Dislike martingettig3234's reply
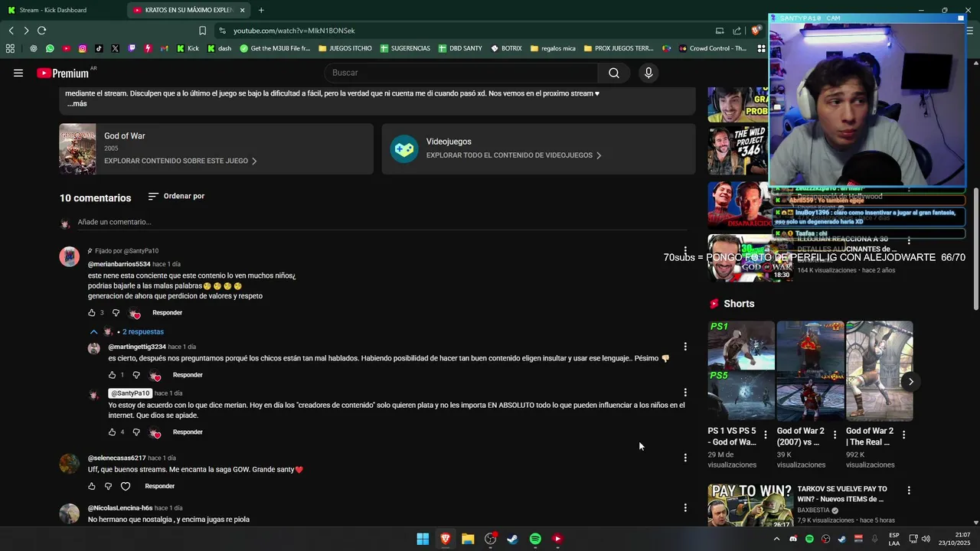The image size is (980, 551). pos(136,375)
